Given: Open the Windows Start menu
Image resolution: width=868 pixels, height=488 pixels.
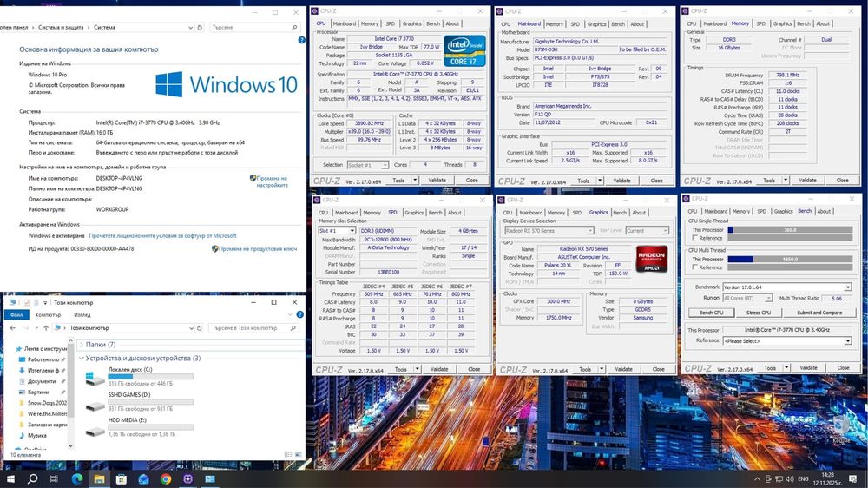Looking at the screenshot, I should [x=10, y=478].
